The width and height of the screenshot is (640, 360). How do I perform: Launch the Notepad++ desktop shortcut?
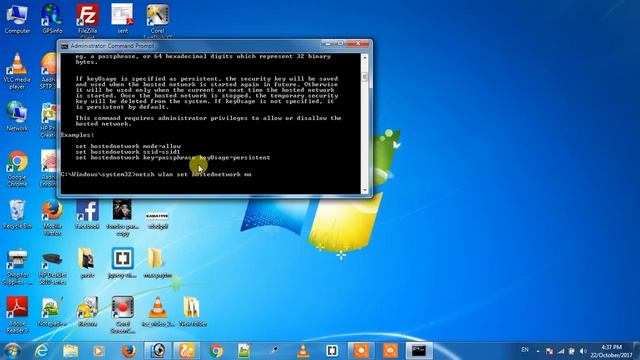(x=52, y=312)
